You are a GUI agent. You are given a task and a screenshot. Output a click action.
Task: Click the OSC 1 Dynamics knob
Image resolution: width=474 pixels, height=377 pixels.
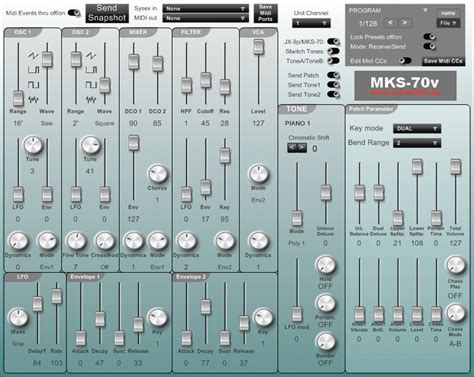pos(18,241)
